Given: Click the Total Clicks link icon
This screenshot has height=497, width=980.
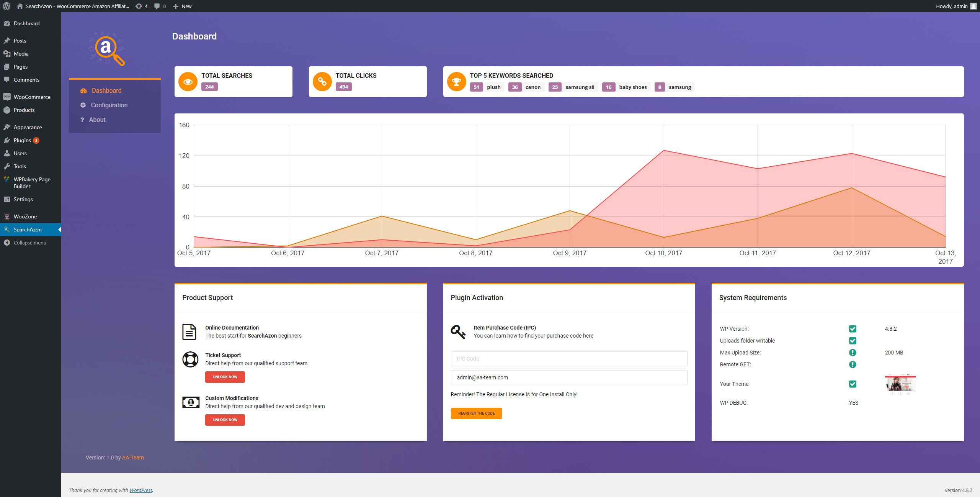Looking at the screenshot, I should pos(322,82).
